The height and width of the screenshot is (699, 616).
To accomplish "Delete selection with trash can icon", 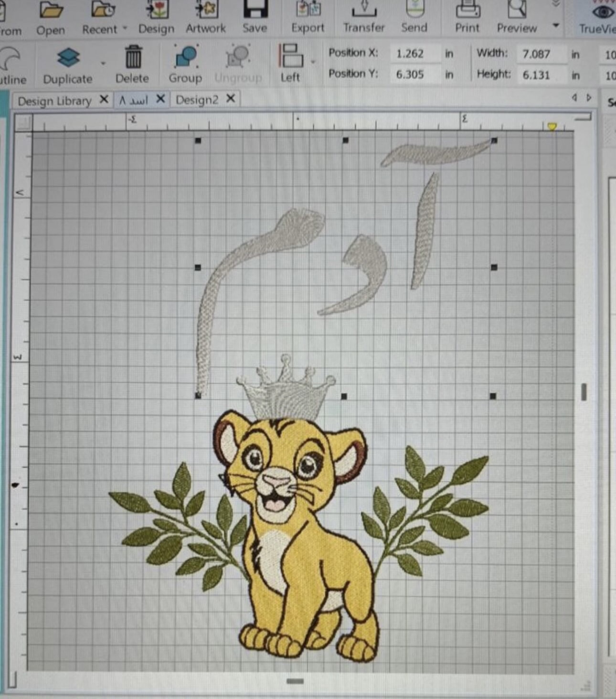I will pyautogui.click(x=133, y=57).
